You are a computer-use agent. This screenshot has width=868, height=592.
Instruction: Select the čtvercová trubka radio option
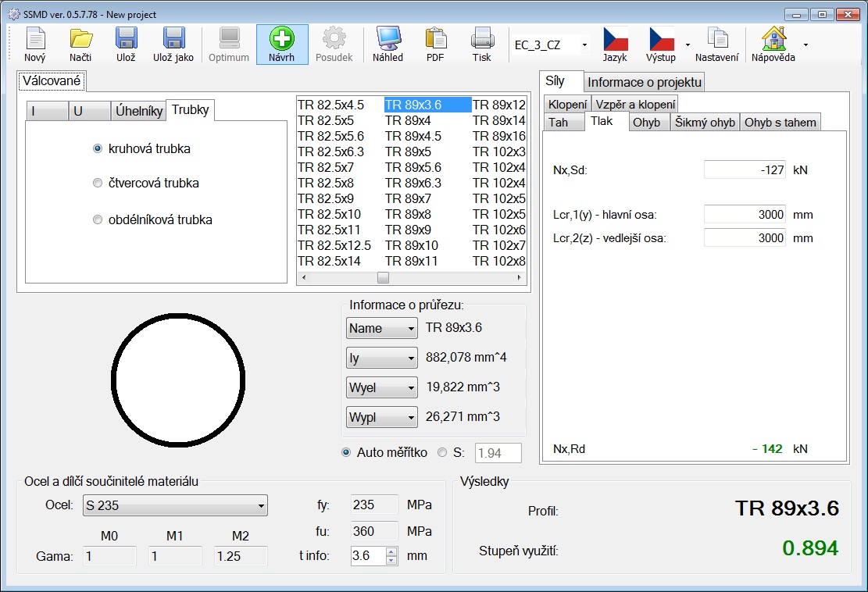click(98, 184)
